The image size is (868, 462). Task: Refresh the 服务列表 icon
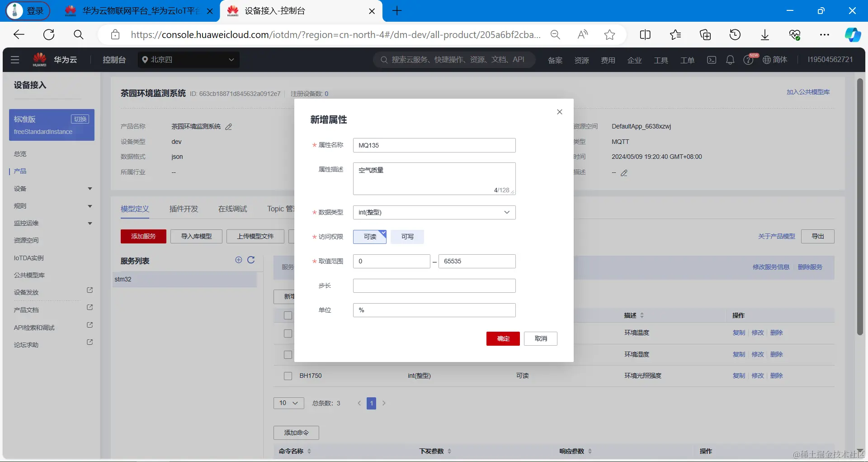251,260
